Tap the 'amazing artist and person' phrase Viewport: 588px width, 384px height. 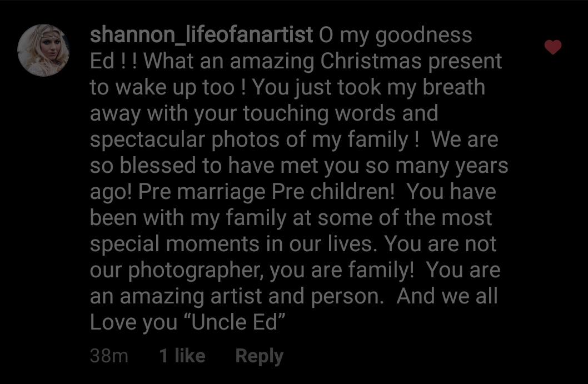click(x=252, y=297)
